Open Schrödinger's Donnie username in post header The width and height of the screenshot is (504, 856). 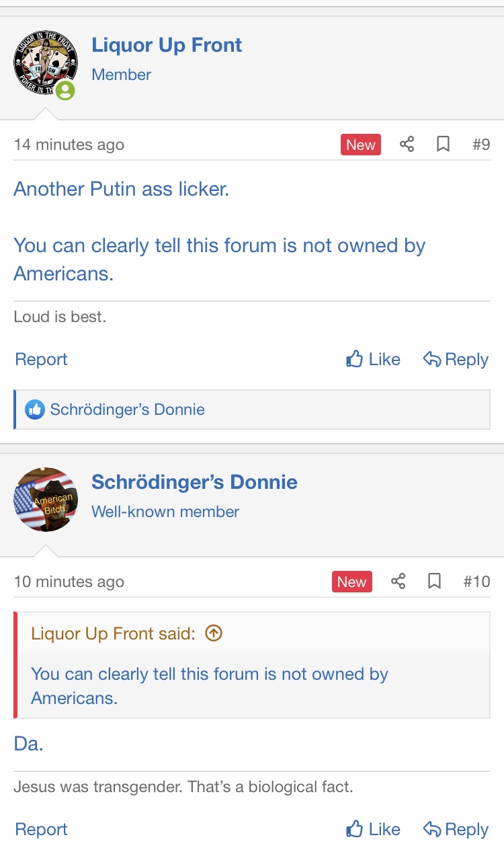[194, 482]
